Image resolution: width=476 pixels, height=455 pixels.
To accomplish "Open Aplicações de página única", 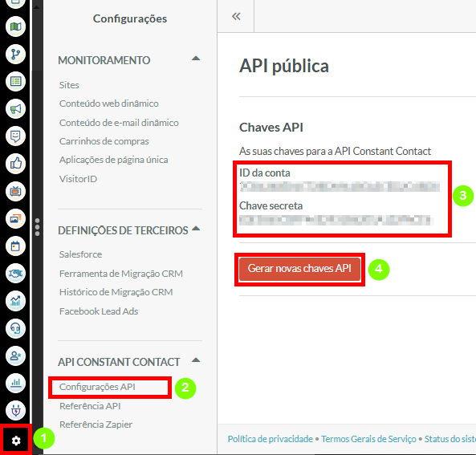I will [x=113, y=160].
